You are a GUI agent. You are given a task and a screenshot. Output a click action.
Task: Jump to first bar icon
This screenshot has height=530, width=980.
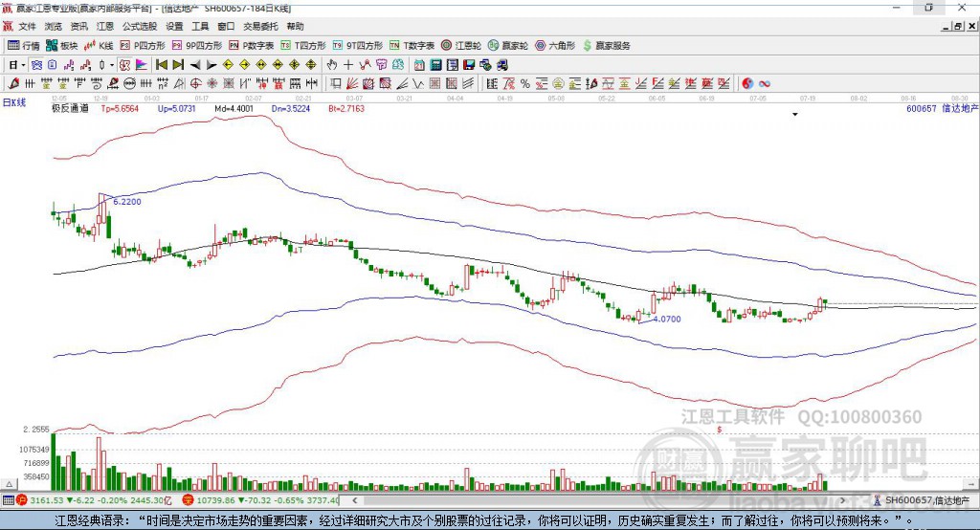coord(161,65)
